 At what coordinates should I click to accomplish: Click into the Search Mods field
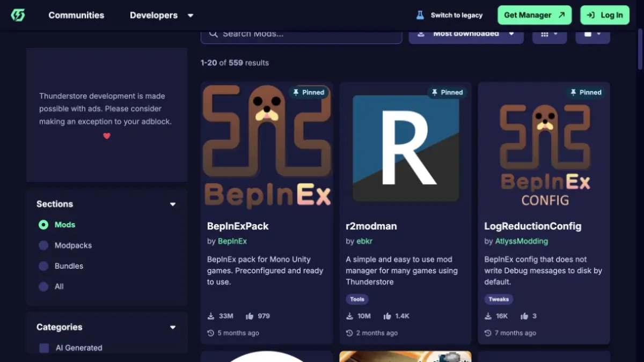tap(301, 36)
